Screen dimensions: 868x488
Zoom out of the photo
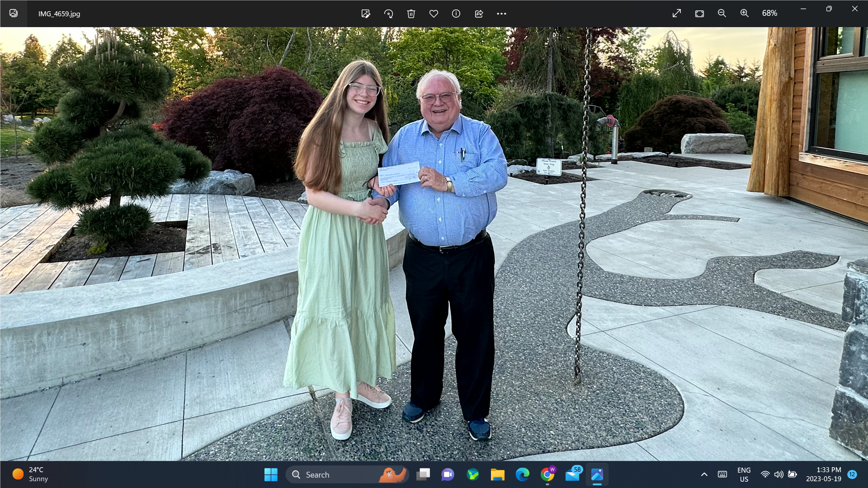click(722, 14)
